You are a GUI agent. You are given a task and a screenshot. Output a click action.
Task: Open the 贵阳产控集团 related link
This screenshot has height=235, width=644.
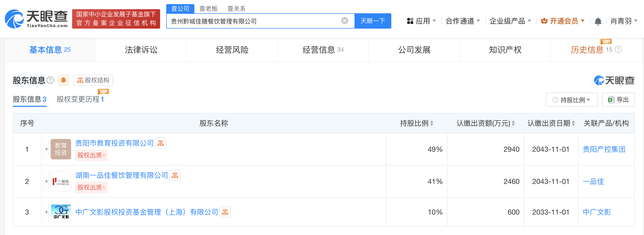point(604,149)
